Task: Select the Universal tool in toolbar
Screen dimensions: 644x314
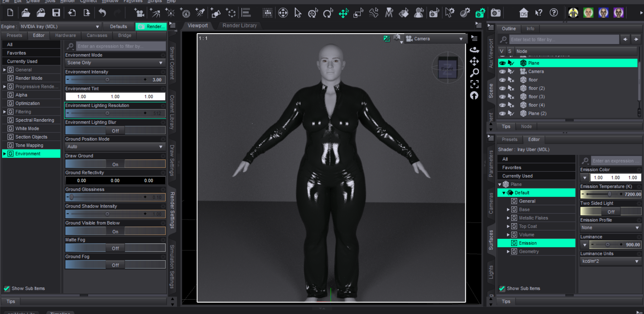Action: (313, 13)
